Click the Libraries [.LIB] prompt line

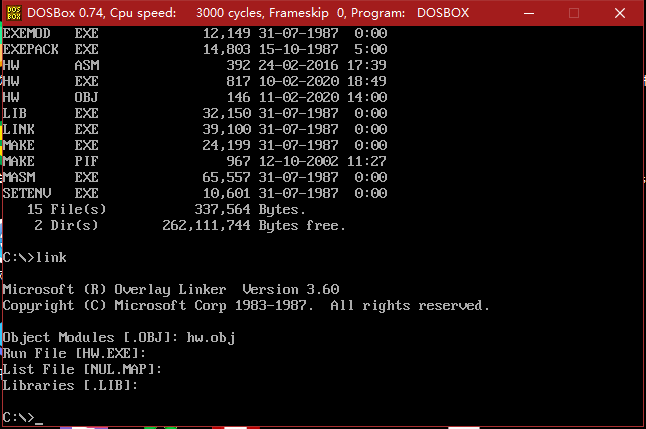tap(70, 385)
